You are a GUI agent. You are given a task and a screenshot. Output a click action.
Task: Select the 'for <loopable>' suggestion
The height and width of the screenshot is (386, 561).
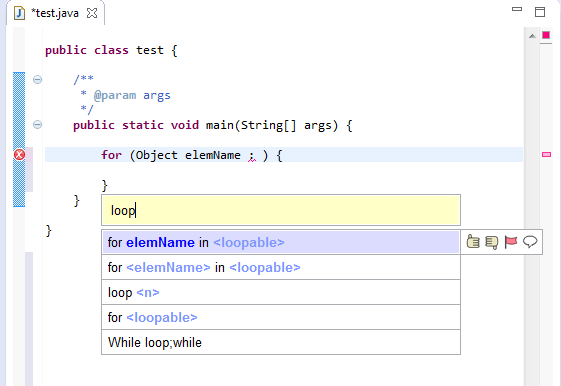click(280, 317)
